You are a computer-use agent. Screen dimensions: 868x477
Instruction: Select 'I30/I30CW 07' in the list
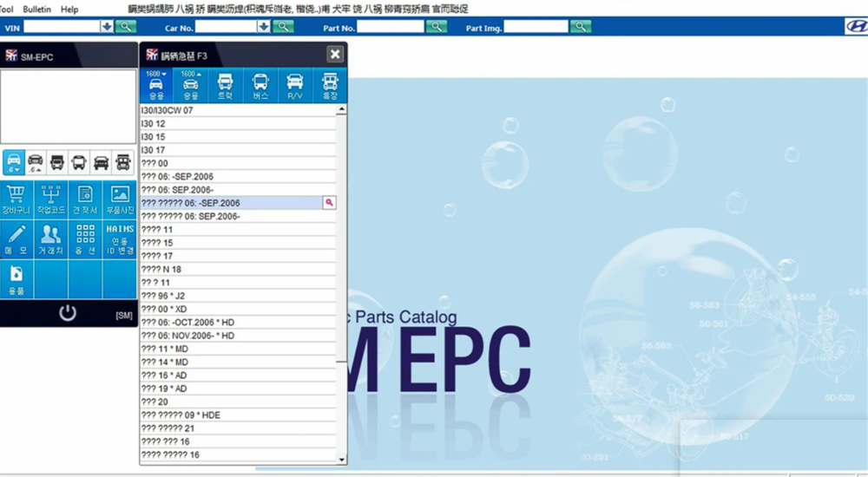238,110
